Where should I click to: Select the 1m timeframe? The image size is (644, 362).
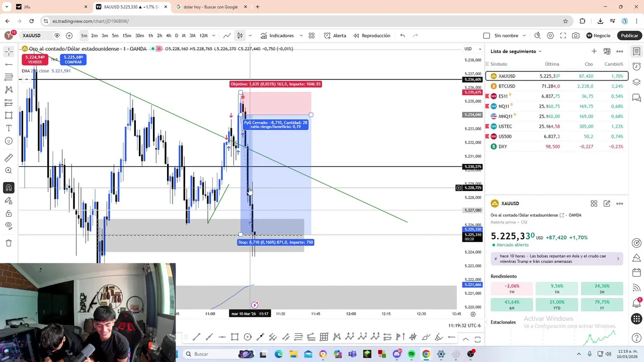tap(84, 36)
